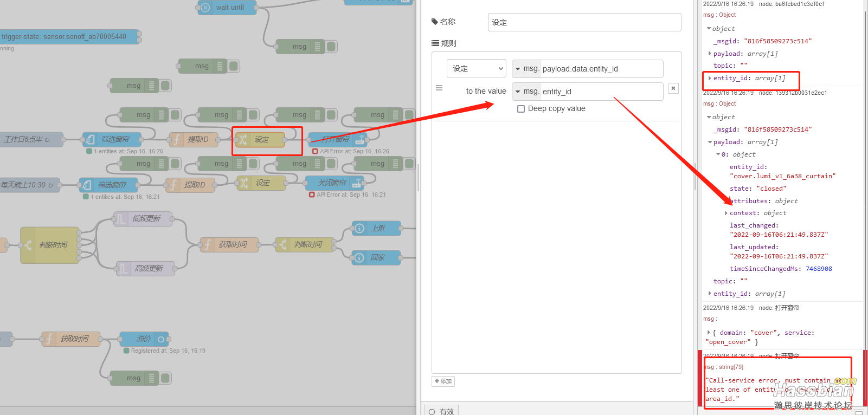Click the shuffle icon on the lower 设定 node
868x415 pixels.
[x=244, y=183]
